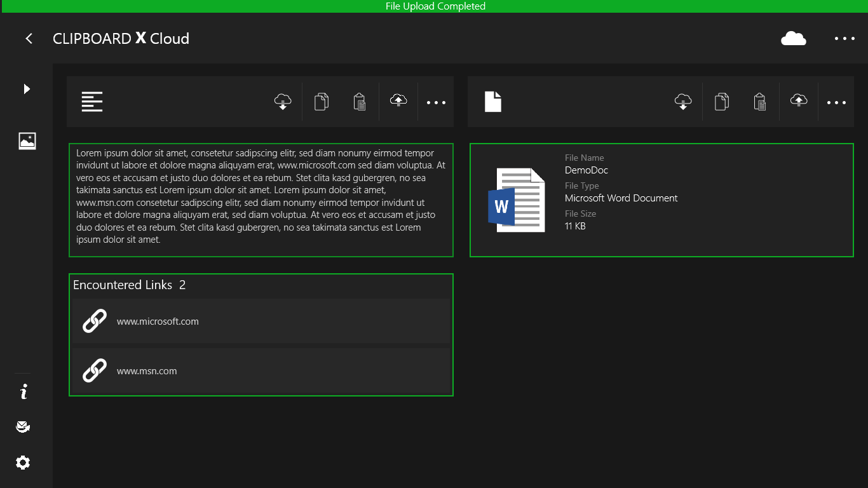Switch to the image section in sidebar

tap(27, 141)
